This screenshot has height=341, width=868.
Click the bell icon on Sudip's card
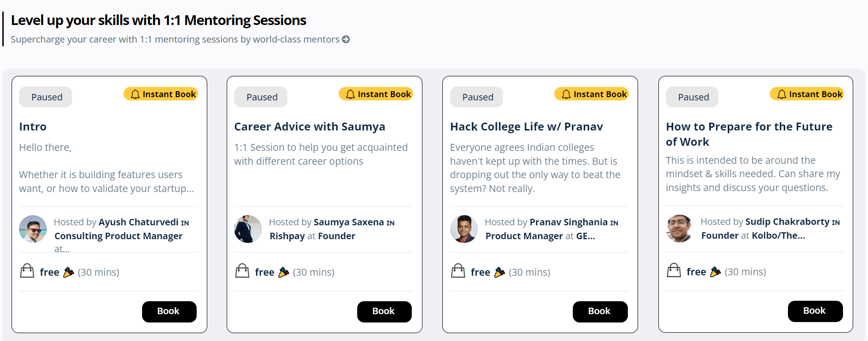(781, 94)
